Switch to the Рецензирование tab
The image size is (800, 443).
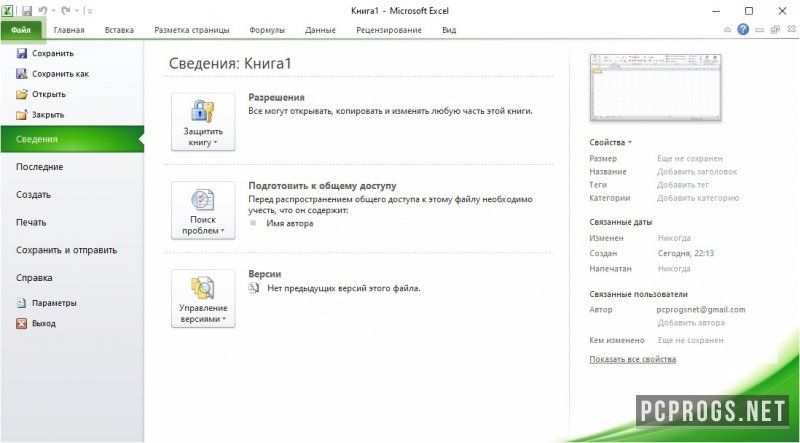[x=389, y=30]
